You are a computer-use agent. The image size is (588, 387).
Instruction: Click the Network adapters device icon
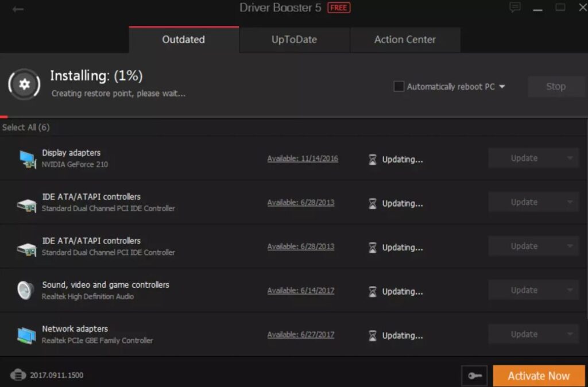pos(26,335)
